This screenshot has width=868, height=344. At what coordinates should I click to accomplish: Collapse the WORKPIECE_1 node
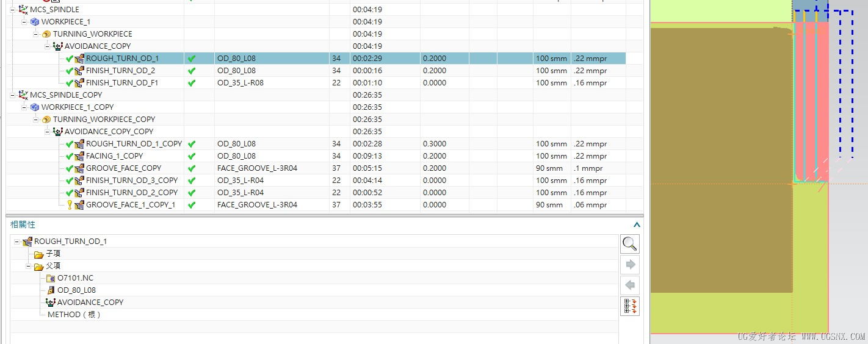coord(24,21)
